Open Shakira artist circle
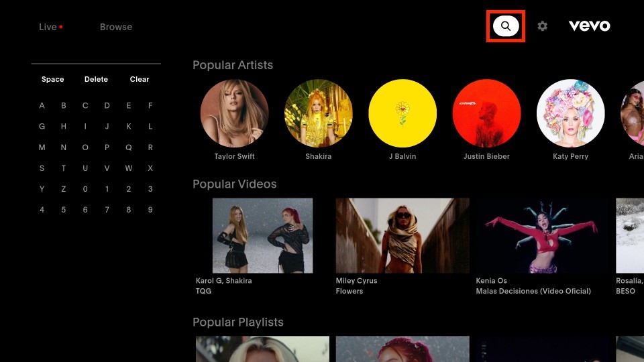Viewport: 644px width, 362px height. pos(318,113)
